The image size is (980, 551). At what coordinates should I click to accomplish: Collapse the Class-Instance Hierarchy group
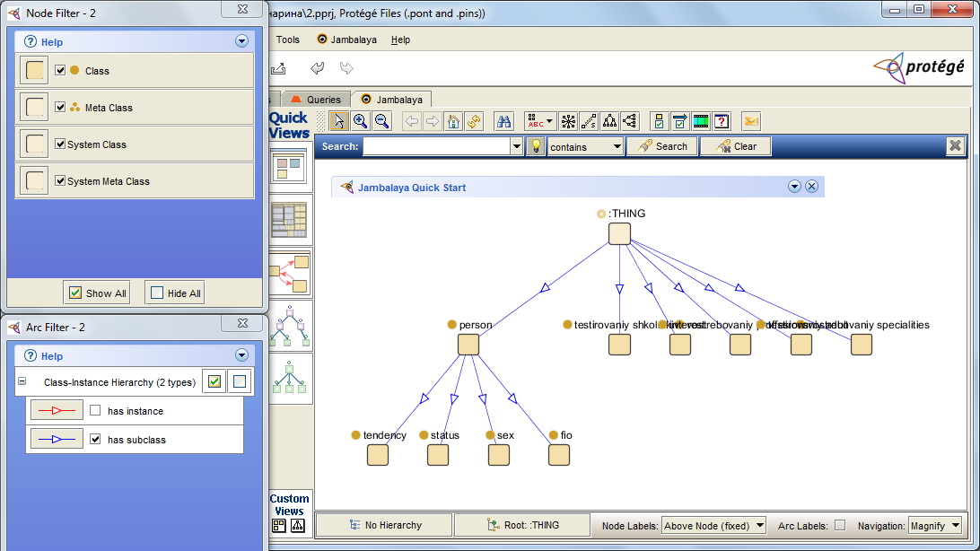(x=22, y=381)
